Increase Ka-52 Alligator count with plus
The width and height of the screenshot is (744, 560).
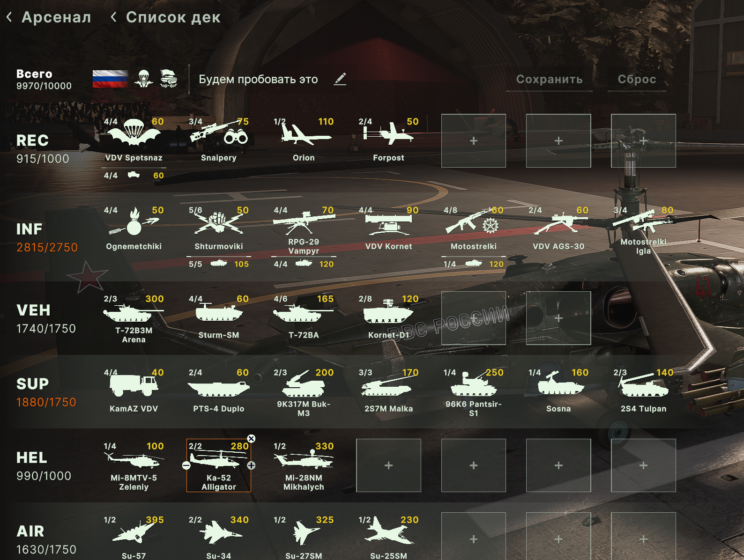(251, 465)
